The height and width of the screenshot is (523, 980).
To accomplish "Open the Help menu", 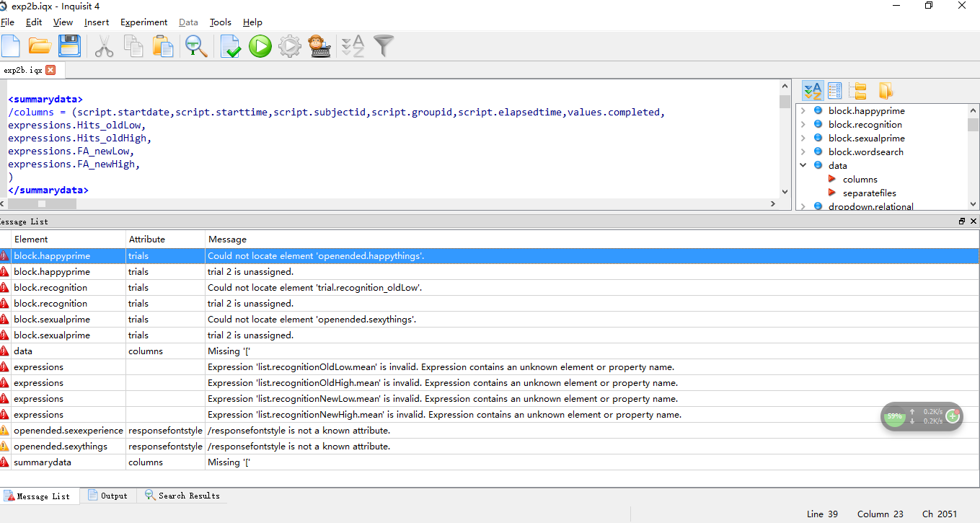I will [x=252, y=22].
